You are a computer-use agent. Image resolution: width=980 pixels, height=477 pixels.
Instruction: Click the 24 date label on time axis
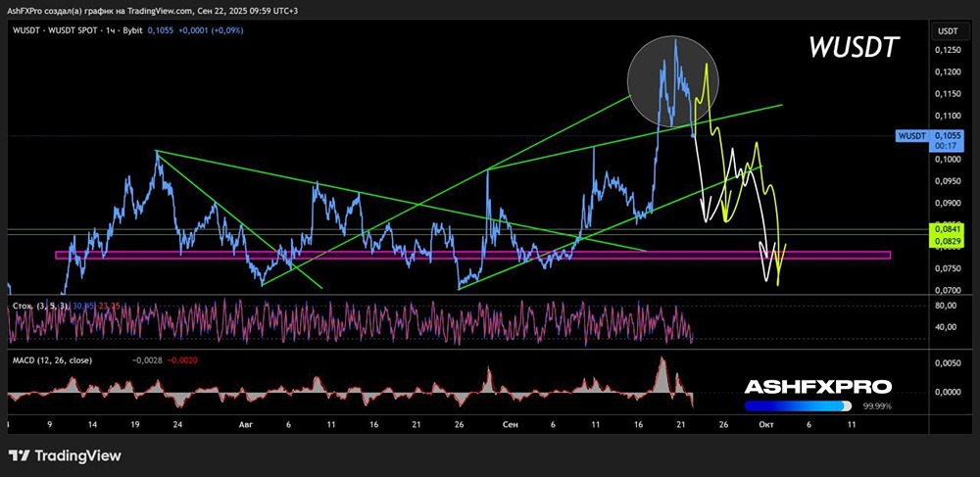[177, 424]
